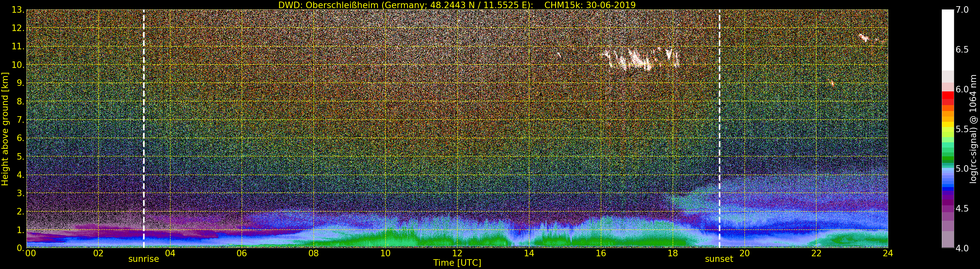Click the '12' tick on the time axis
The height and width of the screenshot is (269, 980).
[457, 253]
